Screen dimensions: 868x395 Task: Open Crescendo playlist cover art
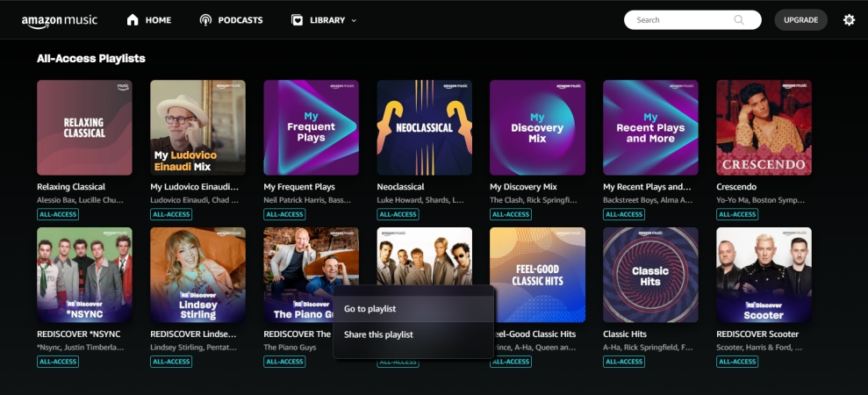click(764, 127)
